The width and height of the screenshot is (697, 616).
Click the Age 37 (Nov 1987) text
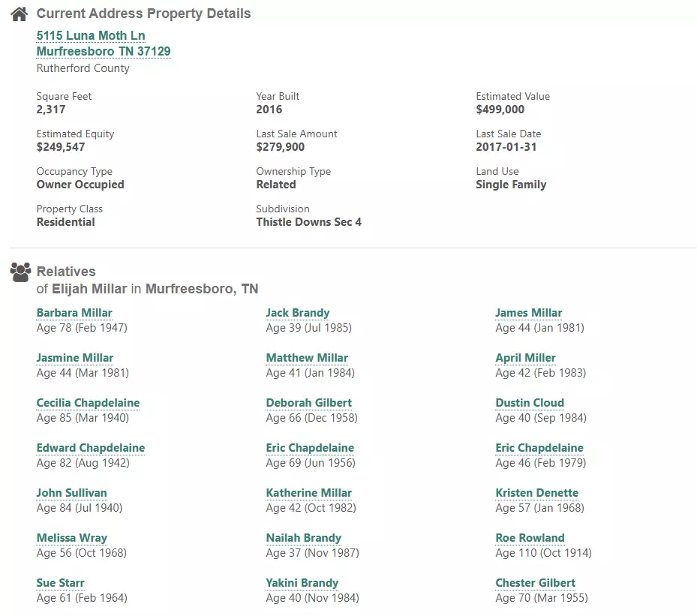[x=313, y=553]
